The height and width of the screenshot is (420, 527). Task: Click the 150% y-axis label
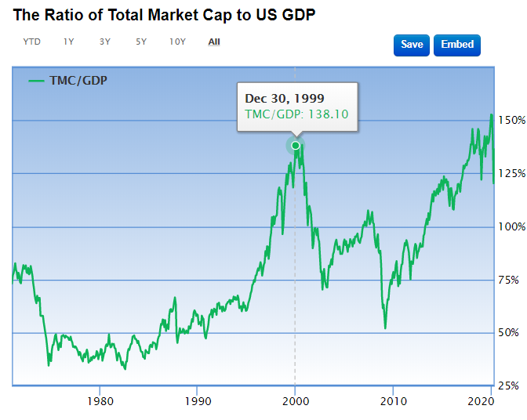tap(512, 121)
